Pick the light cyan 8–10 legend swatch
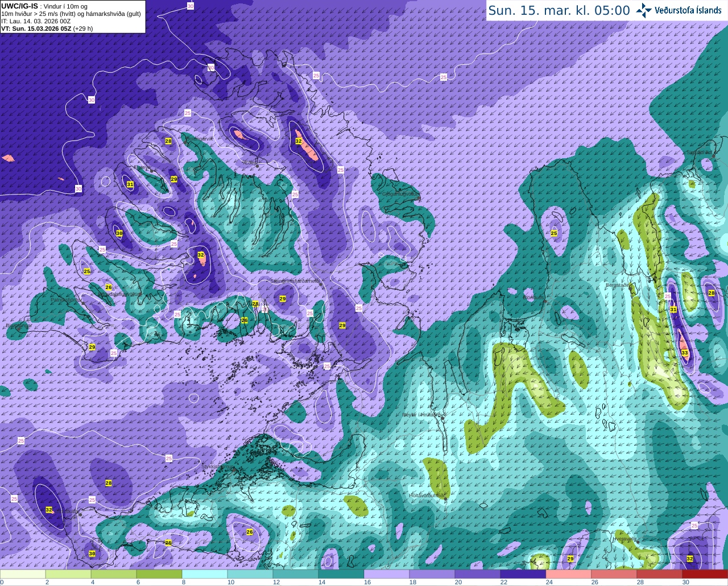The width and height of the screenshot is (728, 586). point(205,574)
